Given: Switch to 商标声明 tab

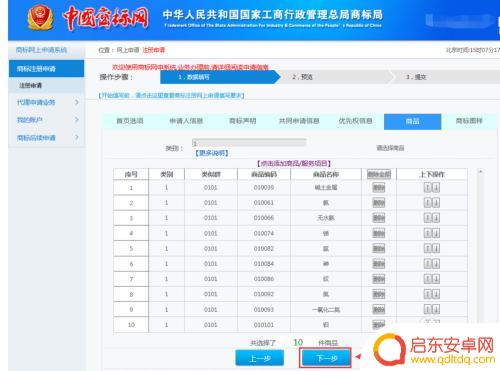Looking at the screenshot, I should click(x=243, y=121).
